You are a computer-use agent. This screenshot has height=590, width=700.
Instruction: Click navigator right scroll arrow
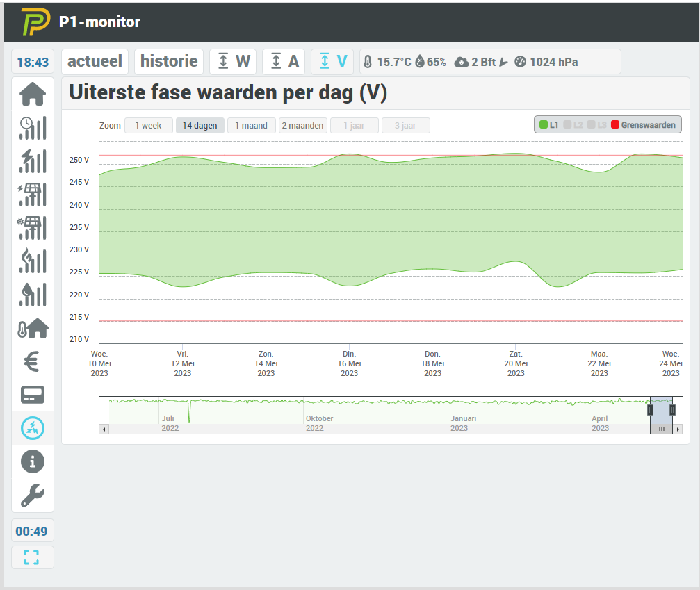pos(678,429)
